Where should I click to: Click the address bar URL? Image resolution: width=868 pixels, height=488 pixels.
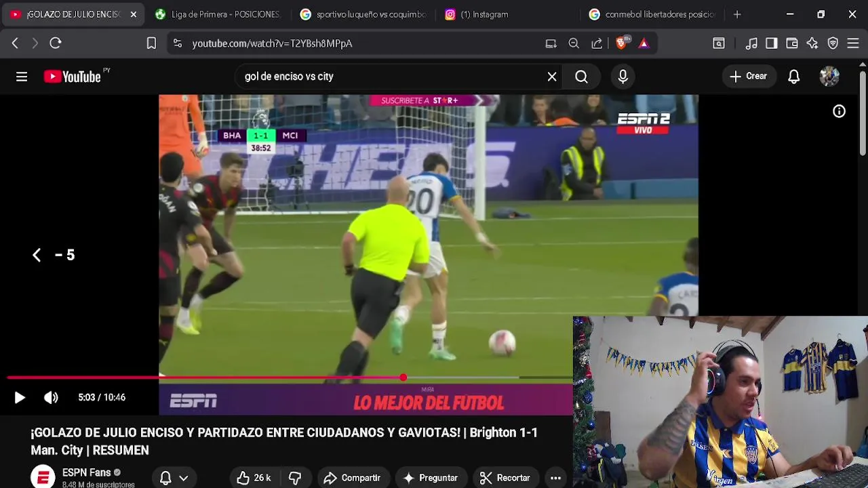272,43
